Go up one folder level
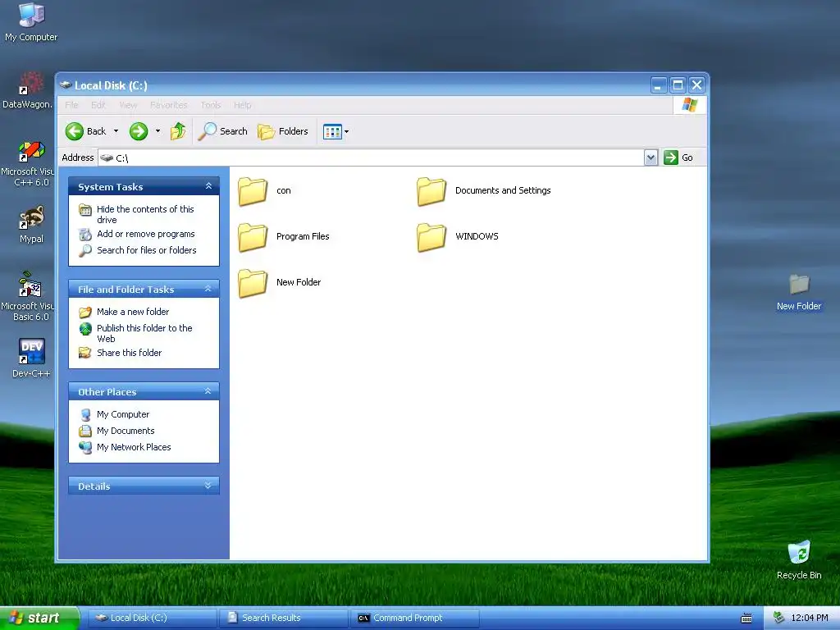 point(178,131)
